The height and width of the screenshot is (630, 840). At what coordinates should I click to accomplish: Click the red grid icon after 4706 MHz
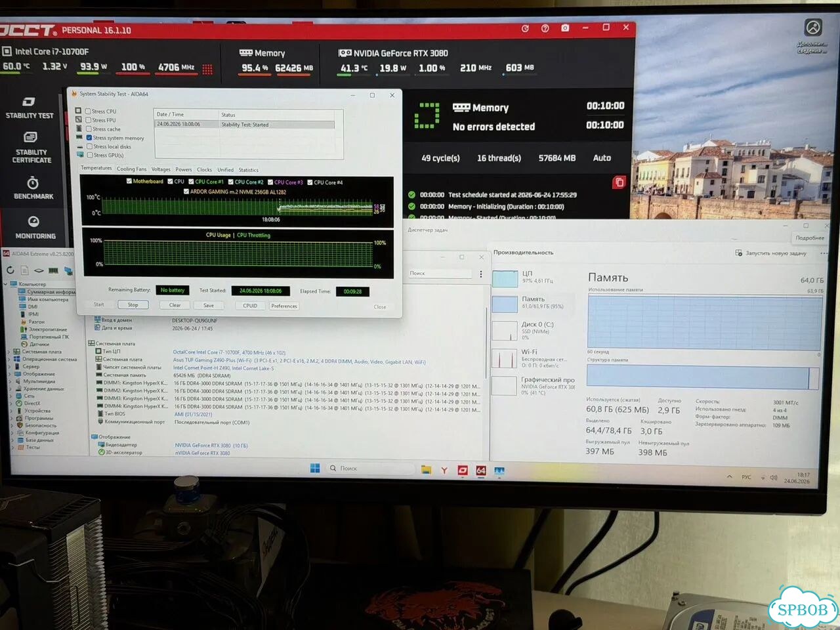point(207,68)
